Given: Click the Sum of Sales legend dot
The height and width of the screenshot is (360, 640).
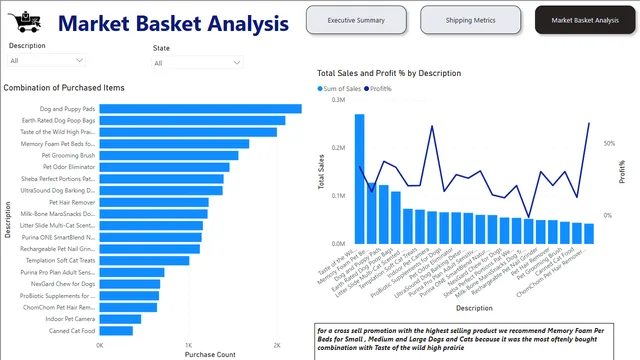Looking at the screenshot, I should [320, 89].
